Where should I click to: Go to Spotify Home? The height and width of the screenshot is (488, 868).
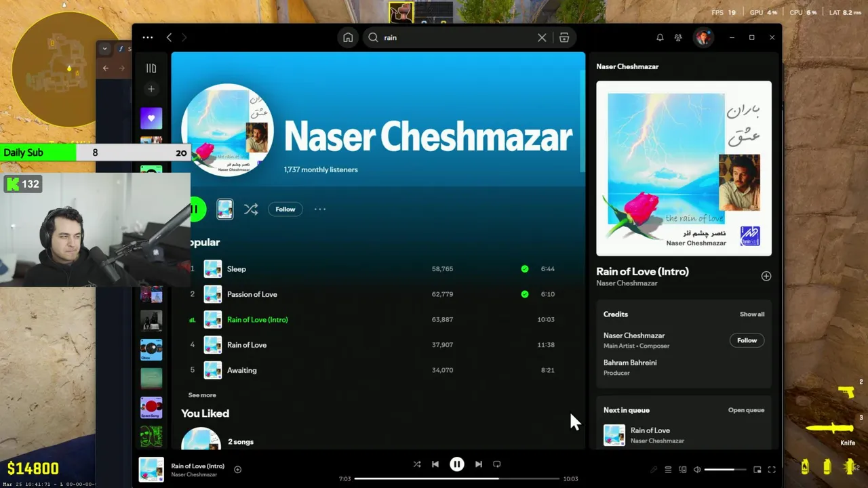point(348,37)
